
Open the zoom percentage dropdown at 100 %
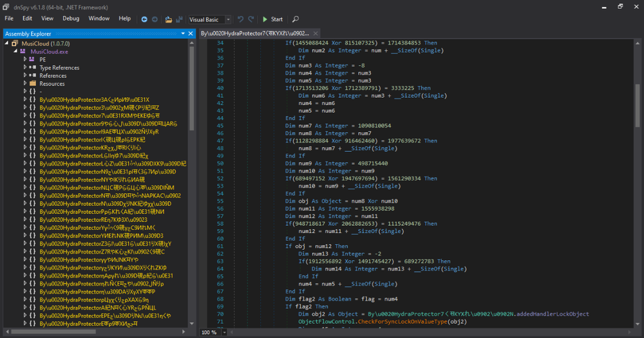[223, 332]
